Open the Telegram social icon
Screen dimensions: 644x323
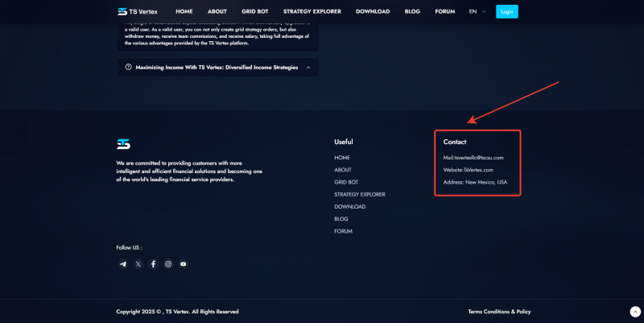[x=123, y=264]
